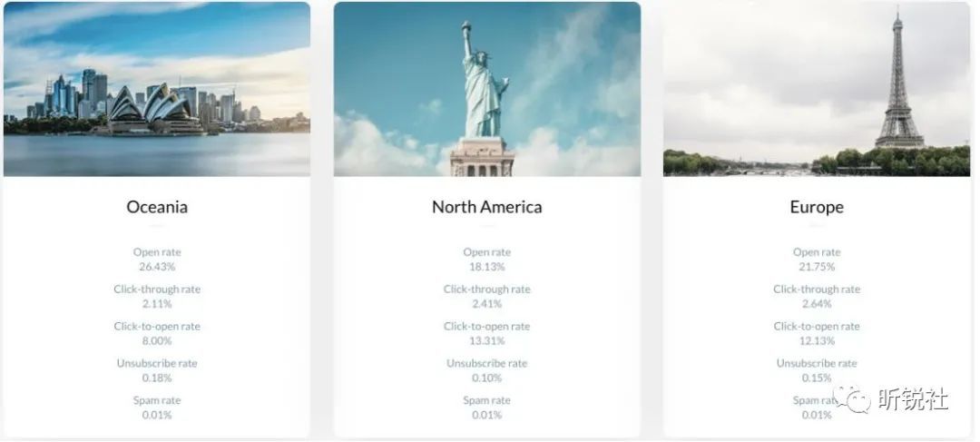Click Europe click-to-open rate 12.13%

817,340
